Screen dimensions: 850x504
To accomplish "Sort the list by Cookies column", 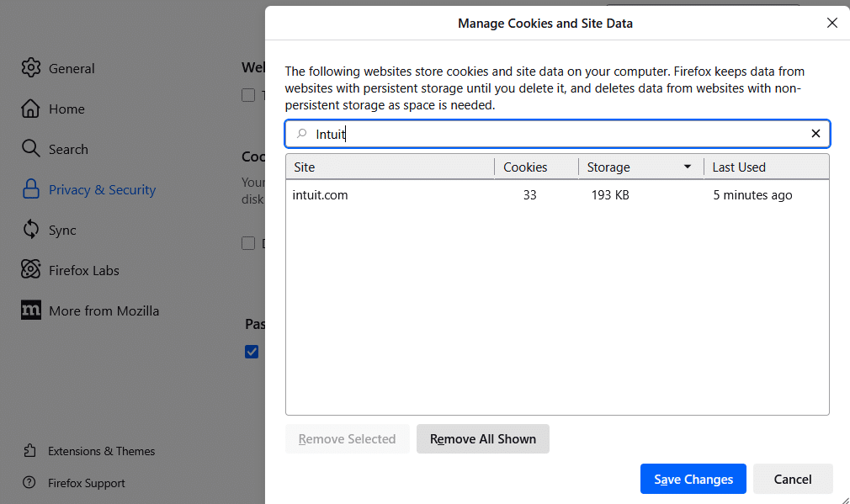I will 535,167.
